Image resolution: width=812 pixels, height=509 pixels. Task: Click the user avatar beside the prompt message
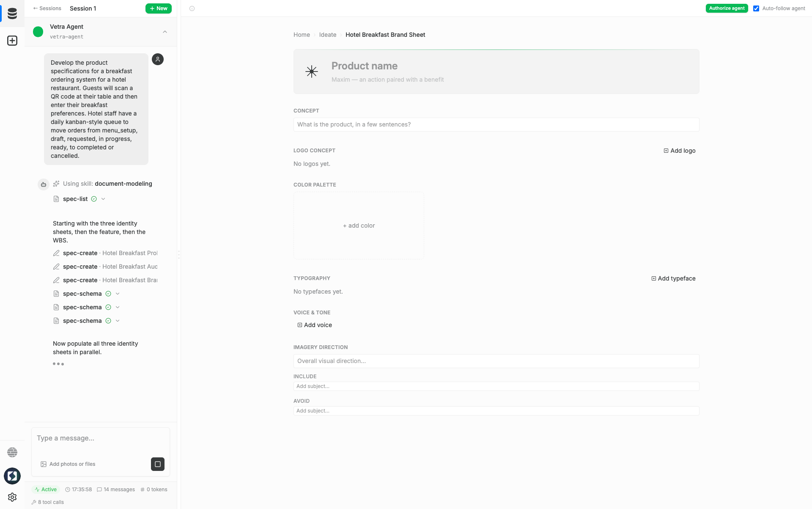(x=158, y=59)
